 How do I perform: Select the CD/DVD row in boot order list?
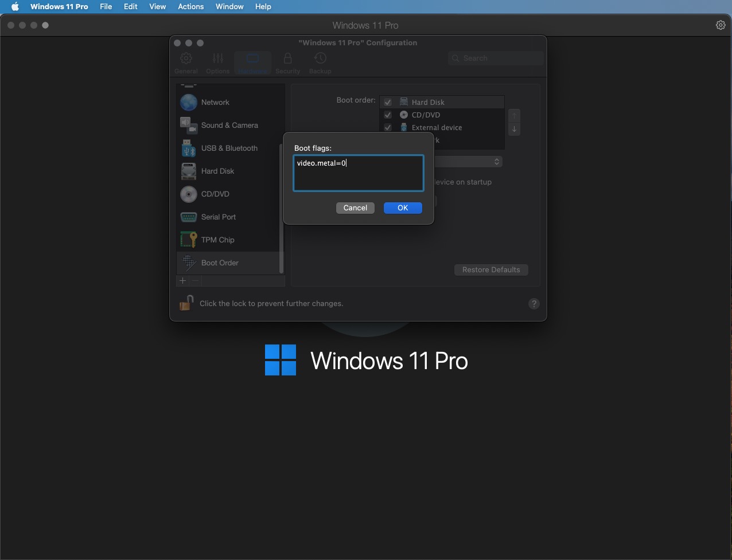[442, 115]
